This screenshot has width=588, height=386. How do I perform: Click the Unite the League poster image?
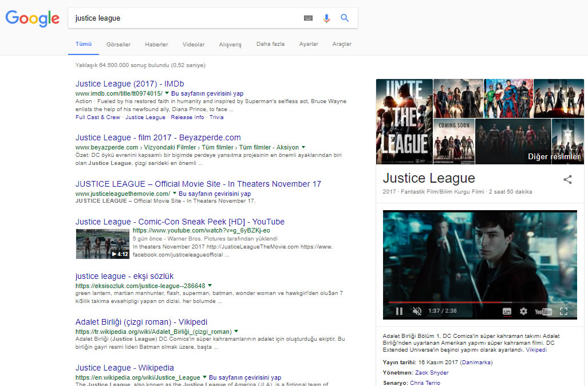(x=404, y=121)
